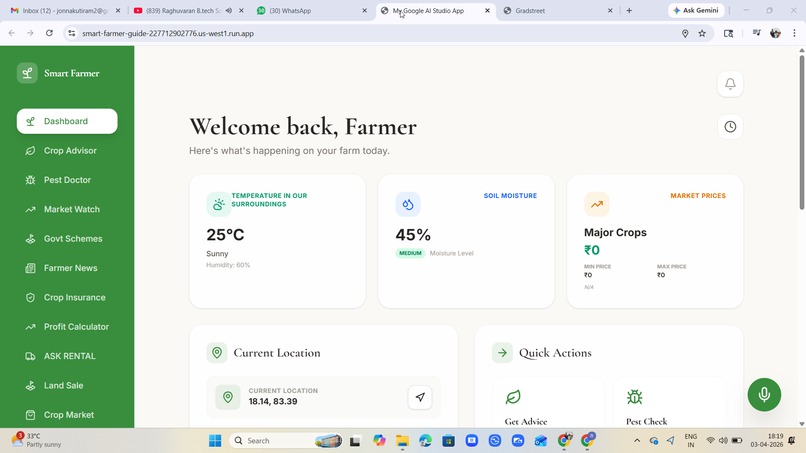Image resolution: width=806 pixels, height=453 pixels.
Task: Open Farmer News section
Action: point(67,268)
